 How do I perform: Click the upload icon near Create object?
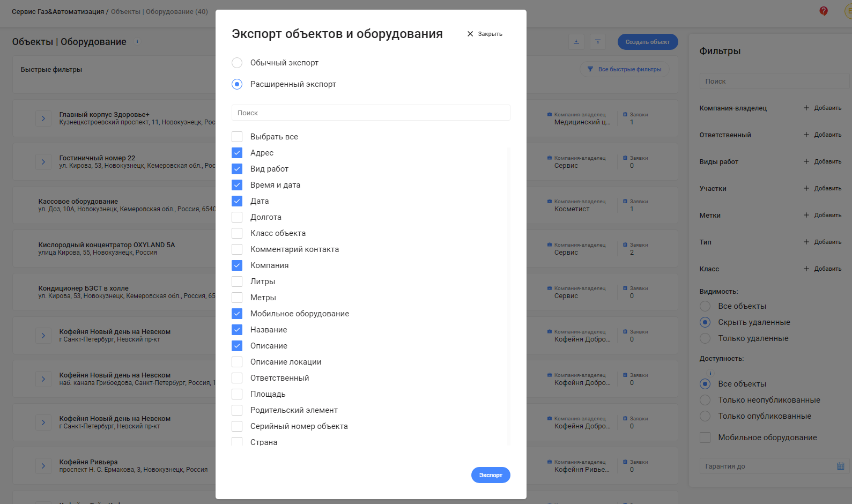(598, 42)
